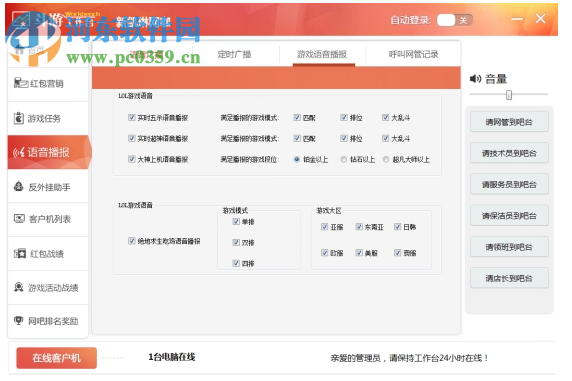
Task: Minimize the window with the dash icon
Action: click(x=517, y=19)
